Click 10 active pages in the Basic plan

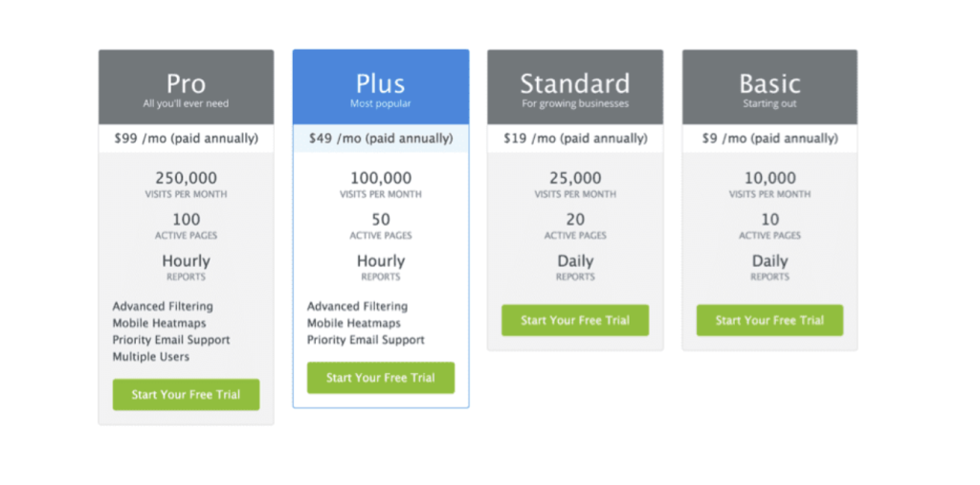tap(769, 219)
